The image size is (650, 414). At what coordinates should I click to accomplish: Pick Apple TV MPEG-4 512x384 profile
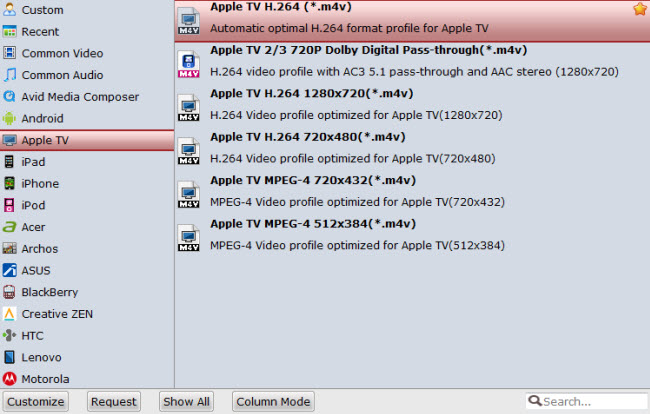pyautogui.click(x=412, y=235)
